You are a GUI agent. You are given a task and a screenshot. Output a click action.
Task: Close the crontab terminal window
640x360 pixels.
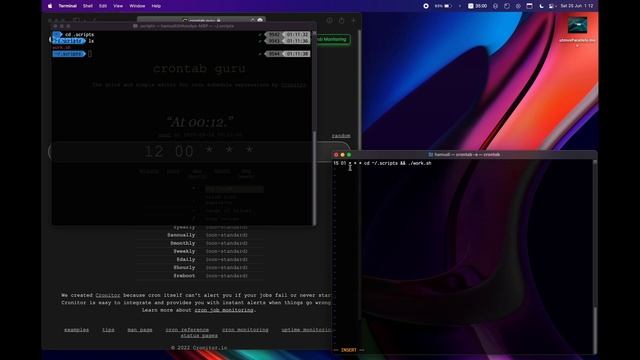(x=336, y=155)
